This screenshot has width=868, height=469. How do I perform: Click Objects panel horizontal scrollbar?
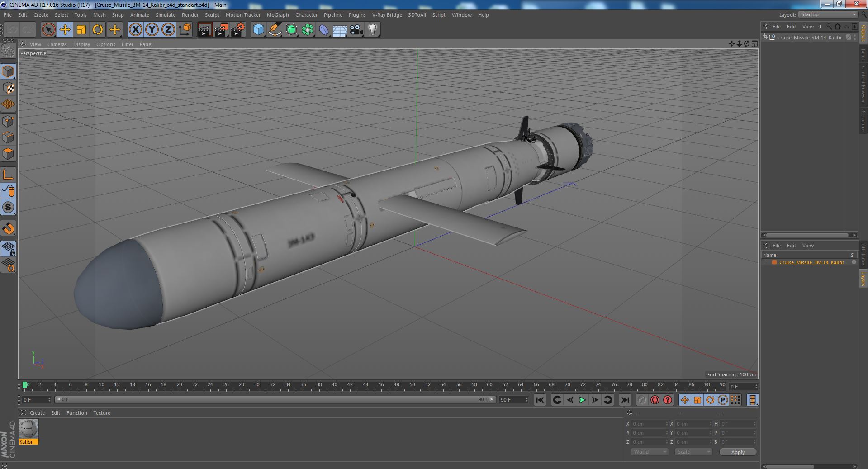[806, 235]
